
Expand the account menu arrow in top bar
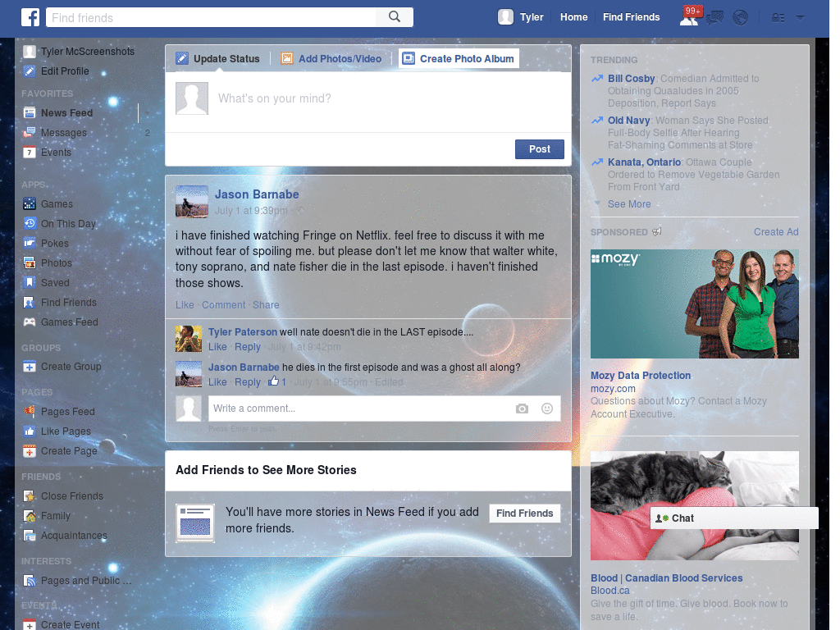[801, 17]
